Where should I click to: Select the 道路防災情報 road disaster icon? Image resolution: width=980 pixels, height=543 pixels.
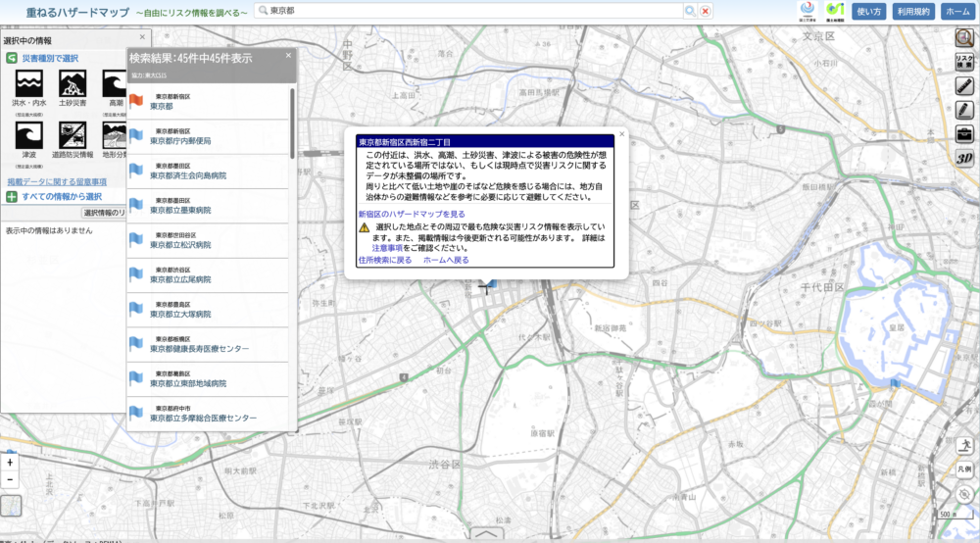point(73,135)
